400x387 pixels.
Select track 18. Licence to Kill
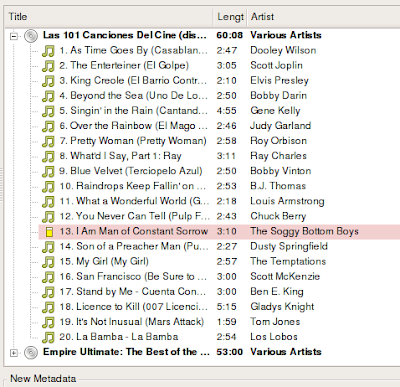(x=134, y=307)
